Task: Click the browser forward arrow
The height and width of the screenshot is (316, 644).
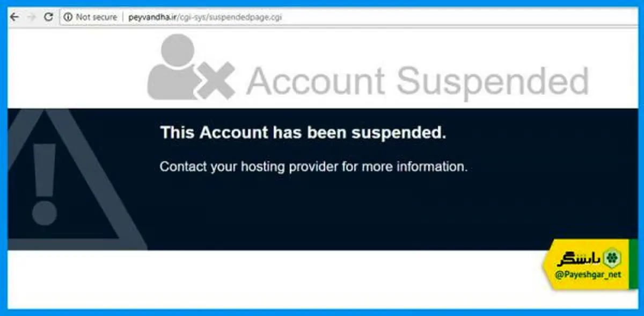Action: tap(32, 17)
